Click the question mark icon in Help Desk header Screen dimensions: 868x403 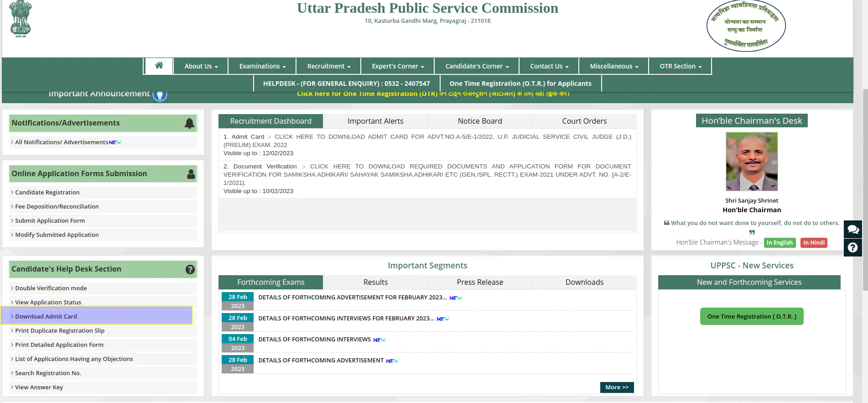pos(190,270)
